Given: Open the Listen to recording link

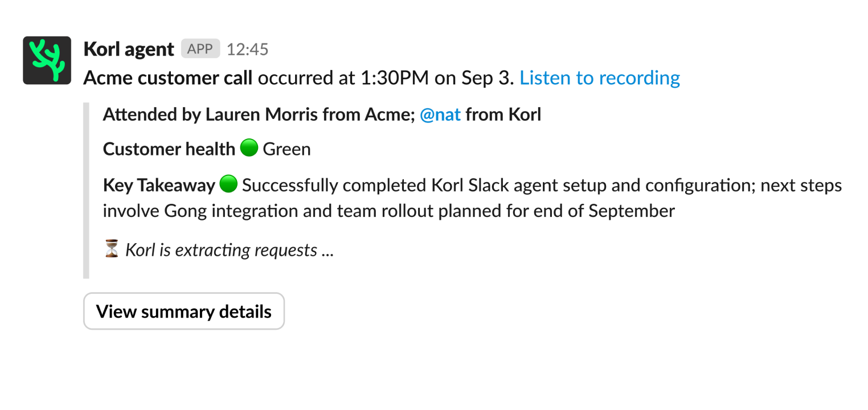Looking at the screenshot, I should 600,78.
